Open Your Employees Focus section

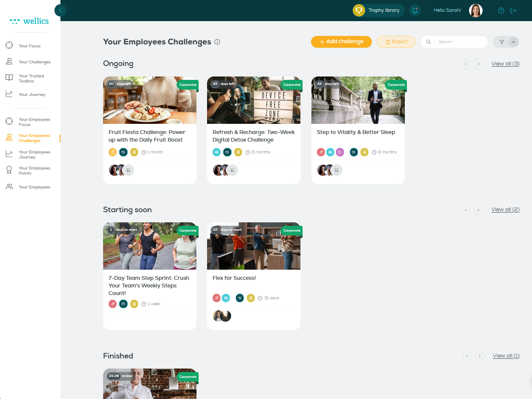[x=9, y=122]
